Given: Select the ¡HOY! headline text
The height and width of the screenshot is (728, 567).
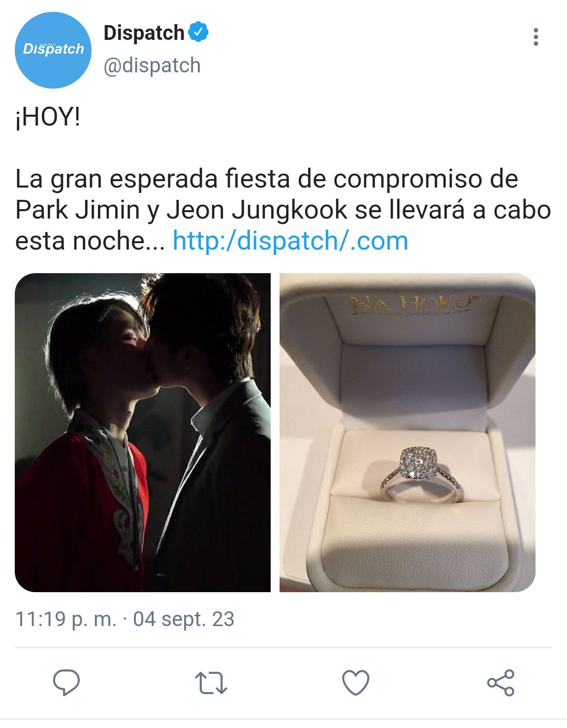Looking at the screenshot, I should coord(48,118).
